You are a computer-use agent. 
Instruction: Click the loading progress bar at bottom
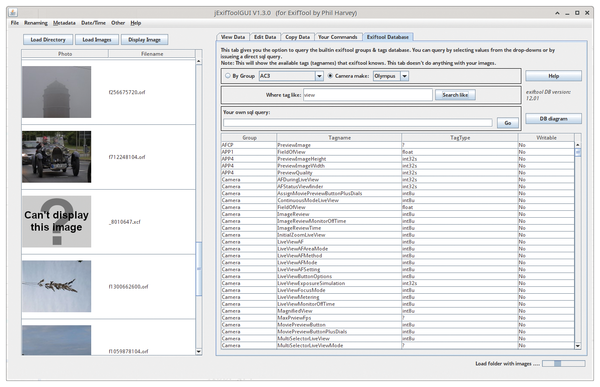[564, 363]
